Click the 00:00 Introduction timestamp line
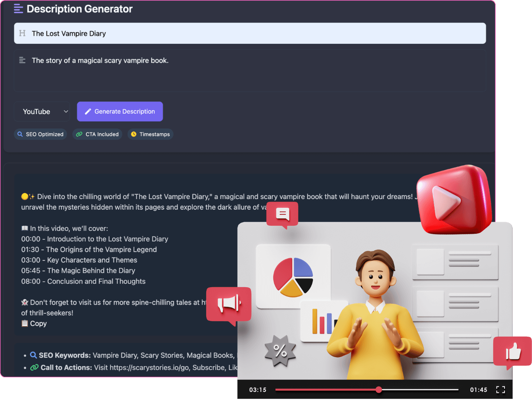Viewport: 532px width, 416px height. click(95, 239)
